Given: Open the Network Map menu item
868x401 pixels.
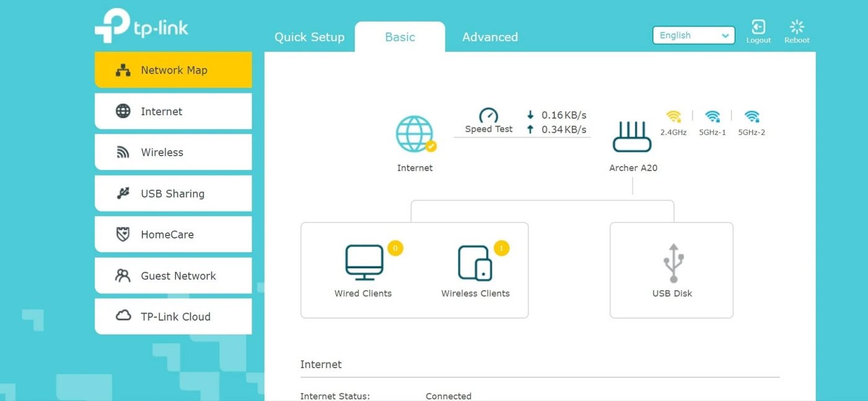Looking at the screenshot, I should tap(173, 69).
